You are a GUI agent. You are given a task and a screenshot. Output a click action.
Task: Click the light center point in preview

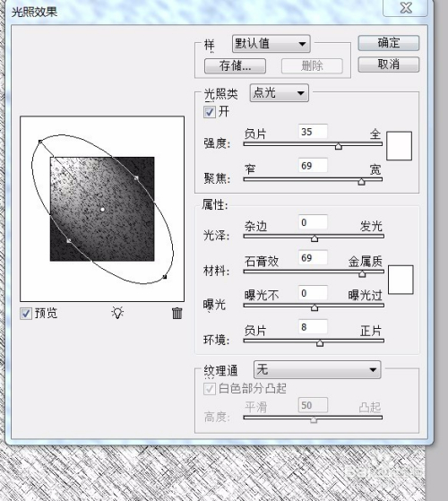click(102, 210)
